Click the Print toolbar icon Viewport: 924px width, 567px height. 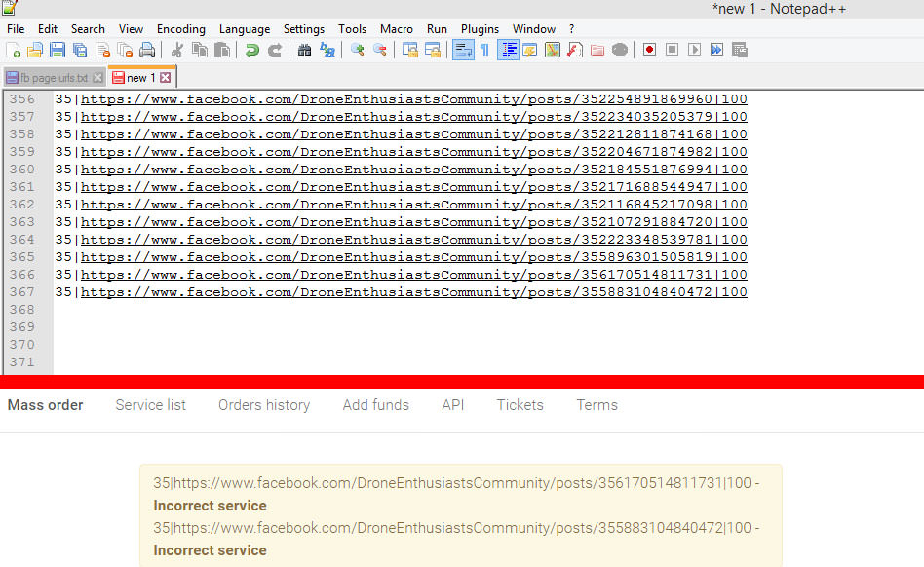(147, 50)
